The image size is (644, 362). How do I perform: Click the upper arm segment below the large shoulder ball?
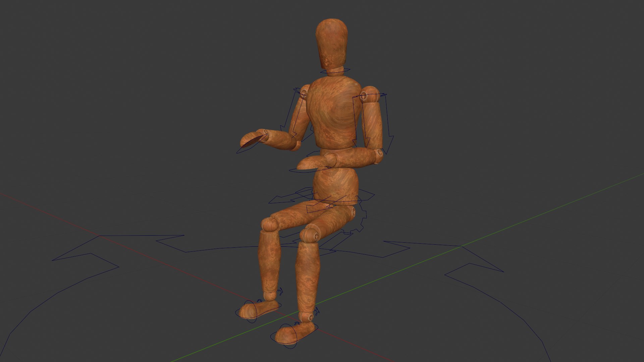(x=372, y=126)
